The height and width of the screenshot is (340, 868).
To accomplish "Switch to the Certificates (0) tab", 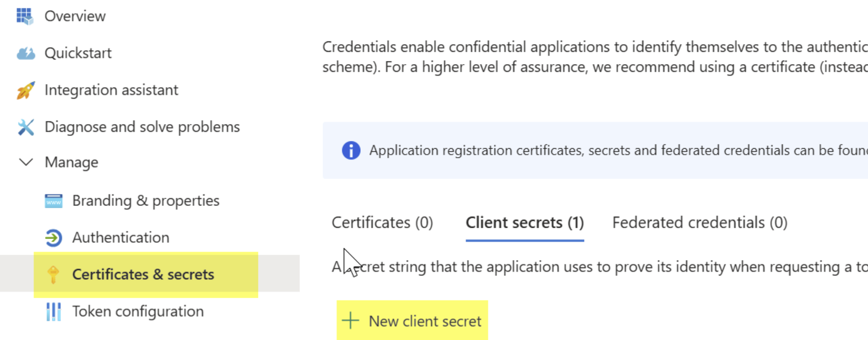I will (x=382, y=223).
